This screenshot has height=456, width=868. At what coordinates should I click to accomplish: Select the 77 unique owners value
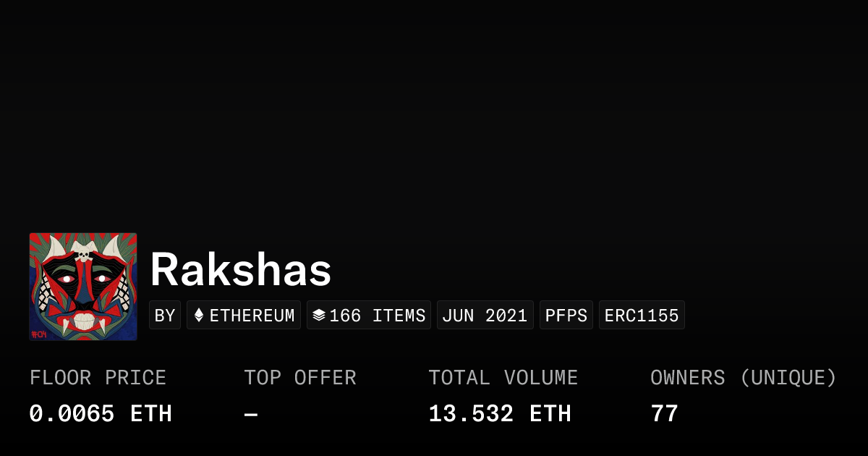(x=664, y=414)
